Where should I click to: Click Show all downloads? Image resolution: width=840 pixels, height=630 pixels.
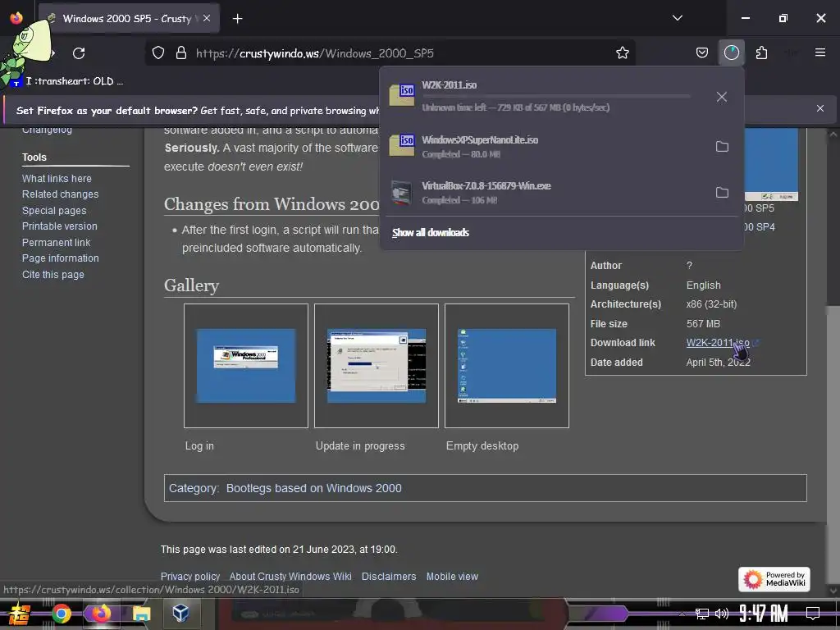[430, 232]
